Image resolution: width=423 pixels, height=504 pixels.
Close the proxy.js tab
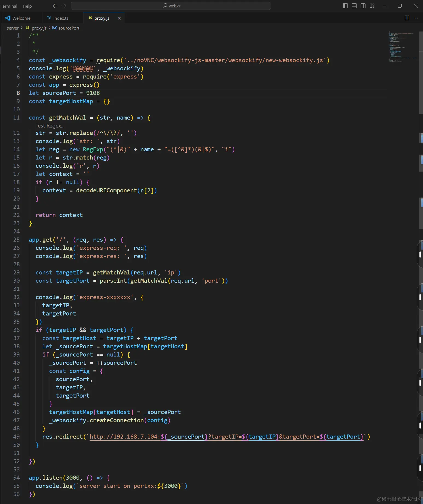click(119, 18)
